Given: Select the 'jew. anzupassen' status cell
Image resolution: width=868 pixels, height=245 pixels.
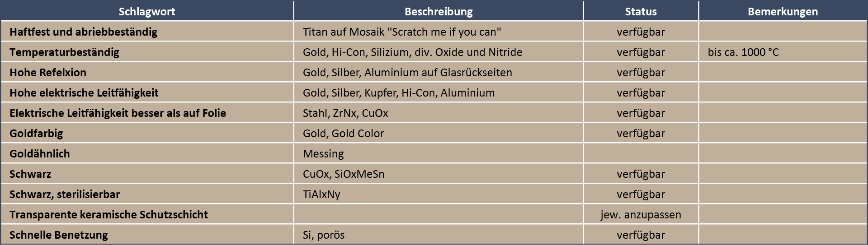Looking at the screenshot, I should click(641, 214).
